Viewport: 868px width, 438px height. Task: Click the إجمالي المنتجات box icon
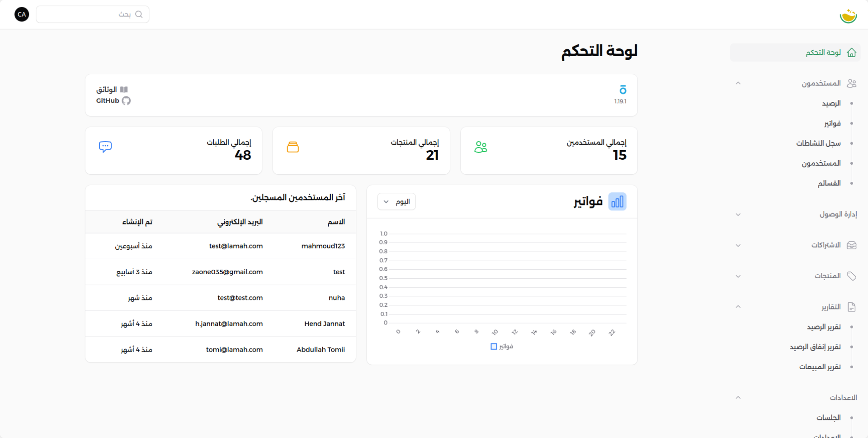pyautogui.click(x=293, y=147)
